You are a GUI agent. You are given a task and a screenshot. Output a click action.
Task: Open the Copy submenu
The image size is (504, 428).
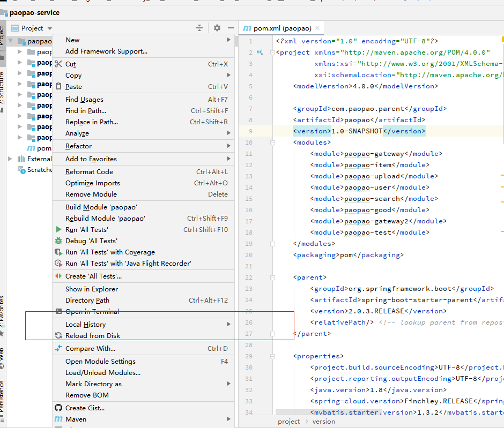(143, 75)
